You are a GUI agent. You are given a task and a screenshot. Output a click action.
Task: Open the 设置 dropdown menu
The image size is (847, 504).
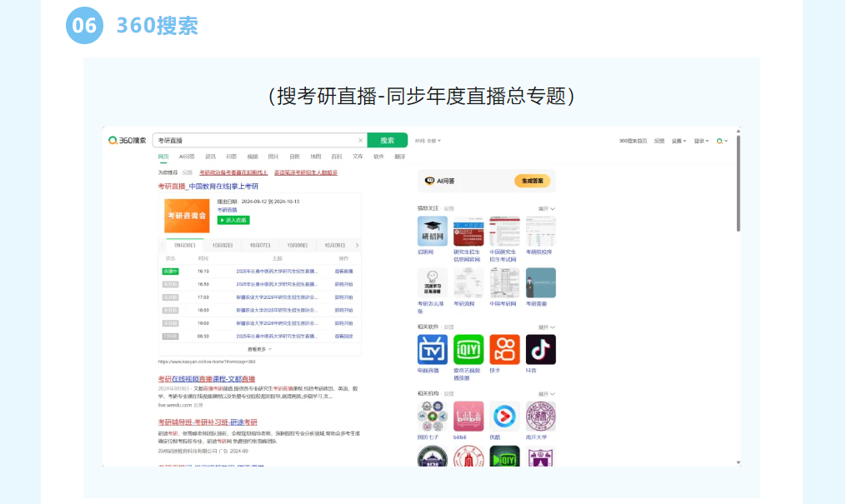[x=679, y=141]
